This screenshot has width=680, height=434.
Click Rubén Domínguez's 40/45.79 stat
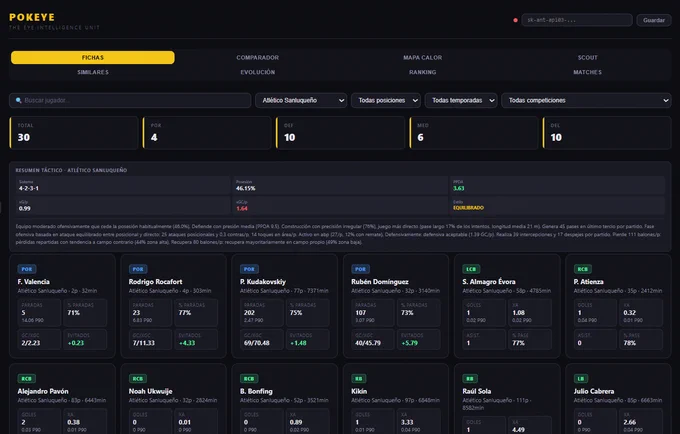[373, 339]
